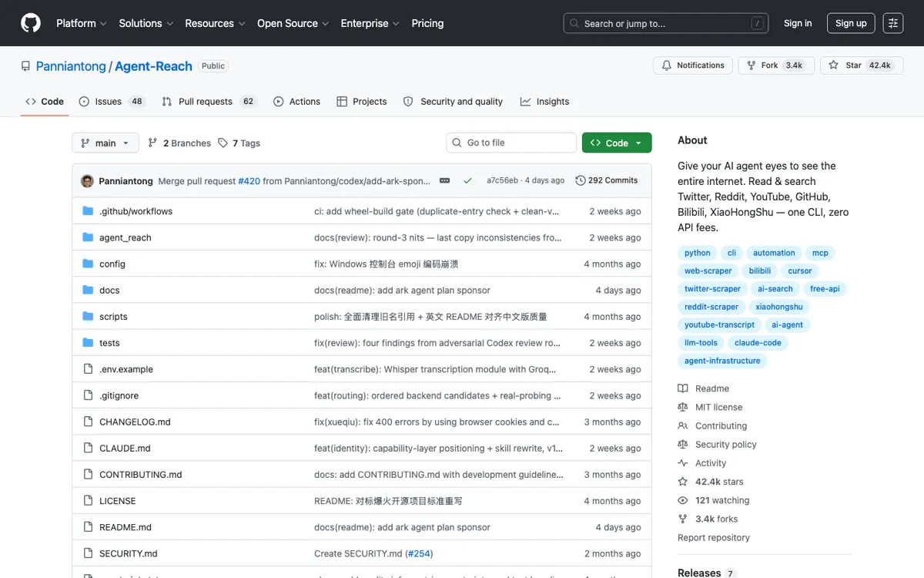Open the Contributing link in About

pyautogui.click(x=712, y=425)
